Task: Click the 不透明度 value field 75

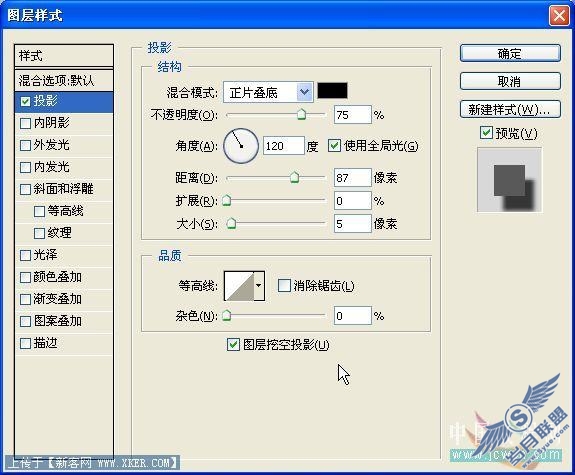Action: [x=353, y=115]
